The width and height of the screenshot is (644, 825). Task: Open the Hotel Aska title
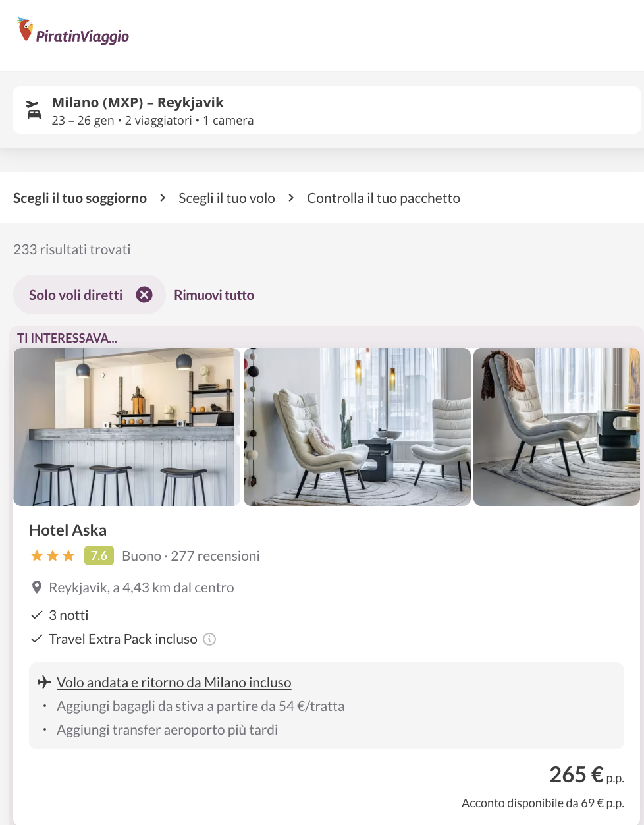[x=68, y=530]
